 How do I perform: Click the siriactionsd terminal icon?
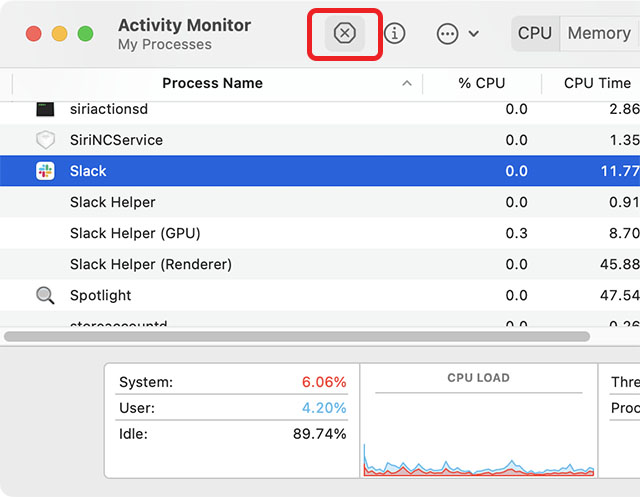tap(45, 109)
